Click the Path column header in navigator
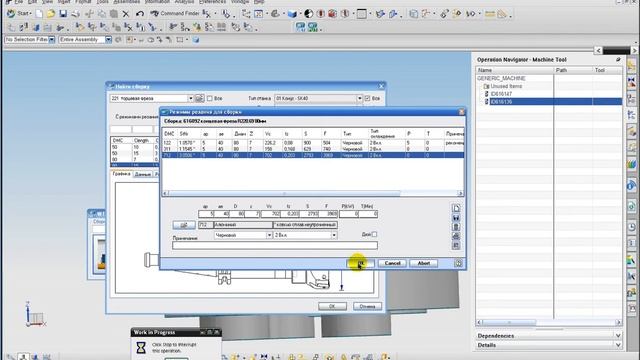The height and width of the screenshot is (360, 640). (x=573, y=70)
